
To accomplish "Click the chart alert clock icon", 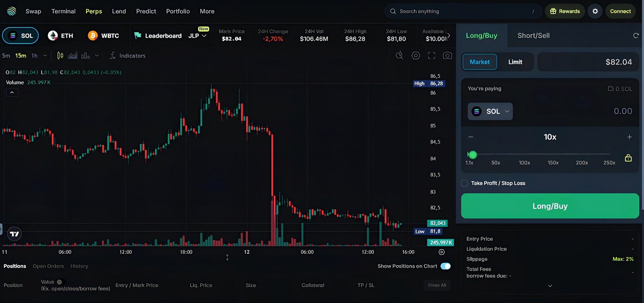I will click(x=399, y=55).
